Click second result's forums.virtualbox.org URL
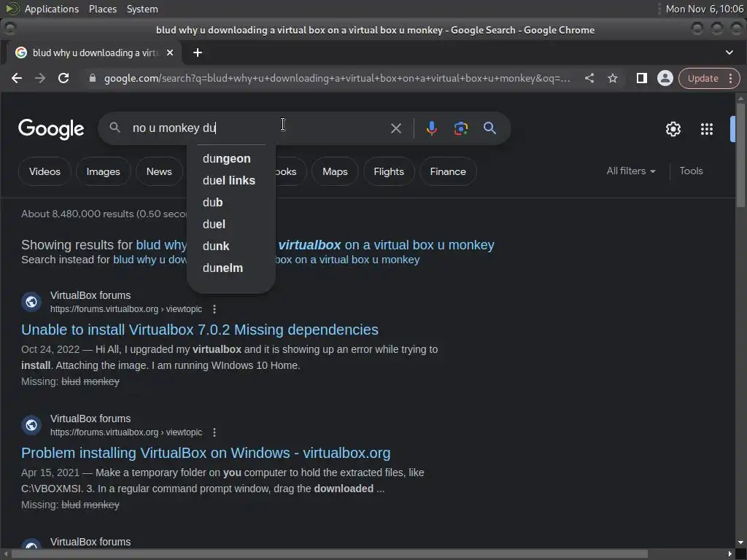 (x=126, y=432)
